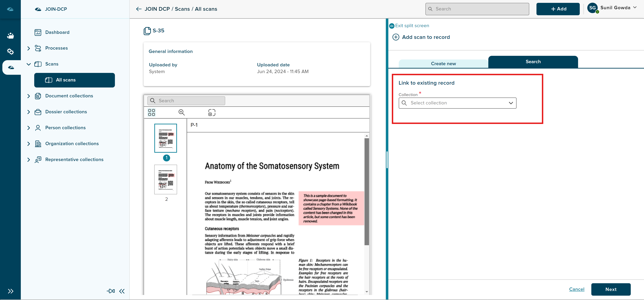Click the back arrow beside JOIN DCP breadcrumb
644x300 pixels.
click(x=139, y=9)
